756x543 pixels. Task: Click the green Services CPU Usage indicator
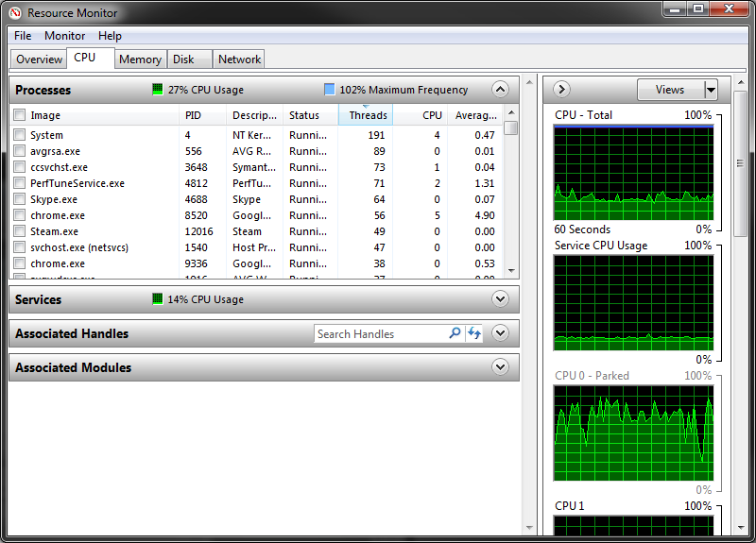tap(158, 299)
